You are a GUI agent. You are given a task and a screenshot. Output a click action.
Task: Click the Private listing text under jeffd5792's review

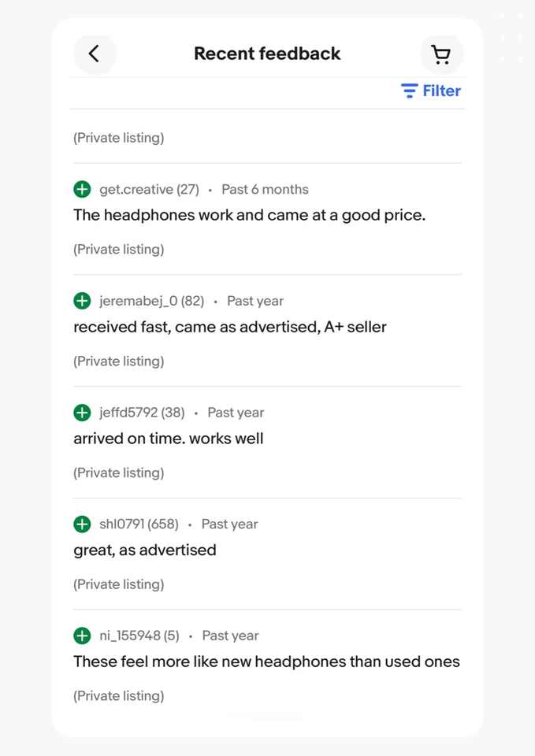118,472
